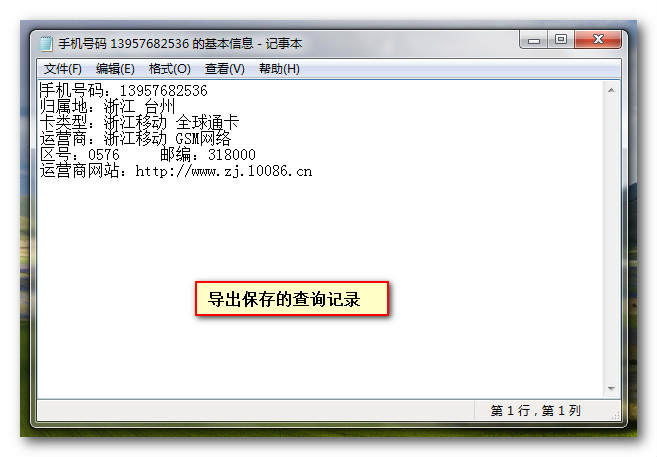Viewport: 657px width, 457px height.
Task: Click the scrollbar up arrow
Action: pos(611,90)
